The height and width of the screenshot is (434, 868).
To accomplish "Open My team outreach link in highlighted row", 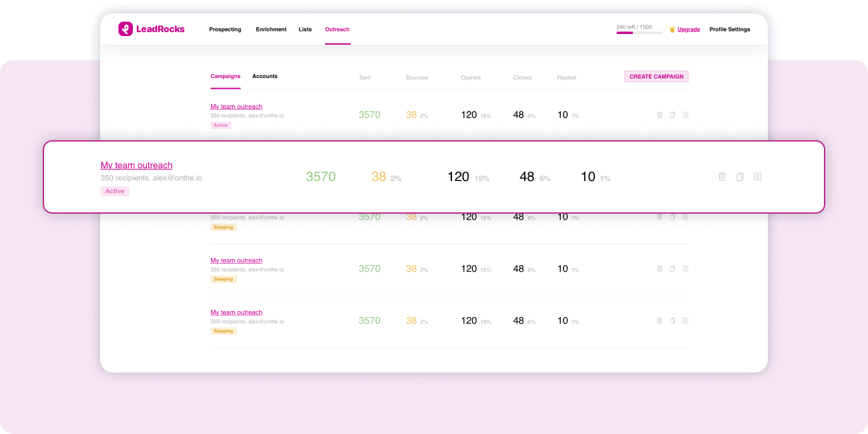I will point(136,165).
